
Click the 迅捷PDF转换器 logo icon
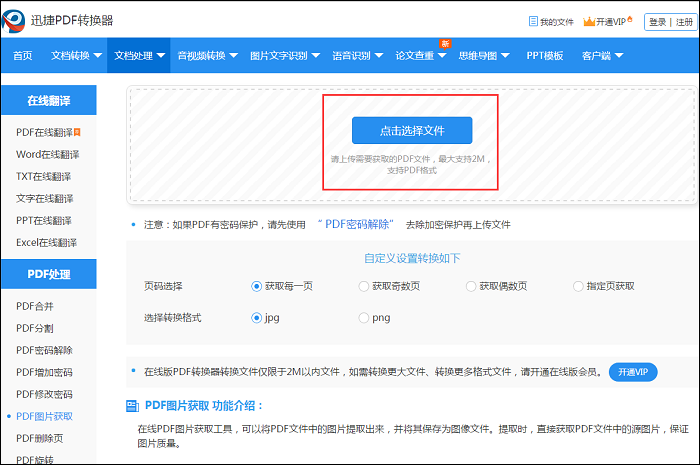point(17,20)
